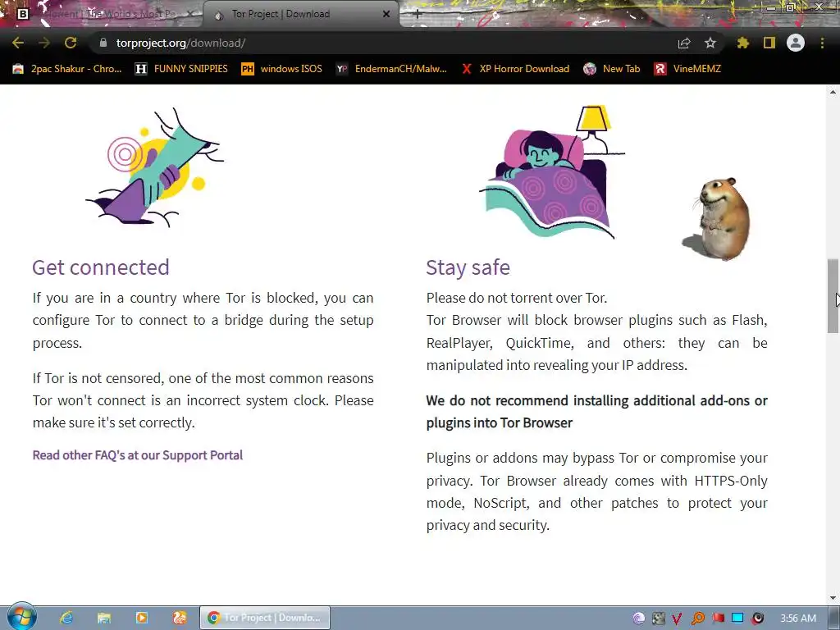
Task: Open Windows Media Player from the taskbar
Action: [141, 618]
